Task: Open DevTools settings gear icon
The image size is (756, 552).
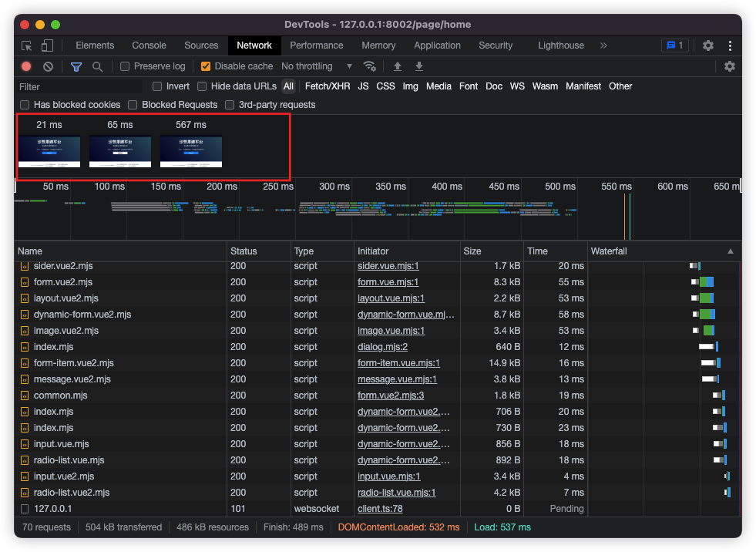Action: click(708, 45)
